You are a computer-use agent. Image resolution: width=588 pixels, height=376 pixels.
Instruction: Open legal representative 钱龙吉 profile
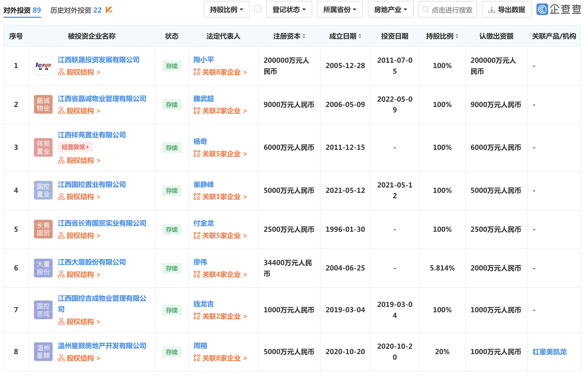coord(204,304)
